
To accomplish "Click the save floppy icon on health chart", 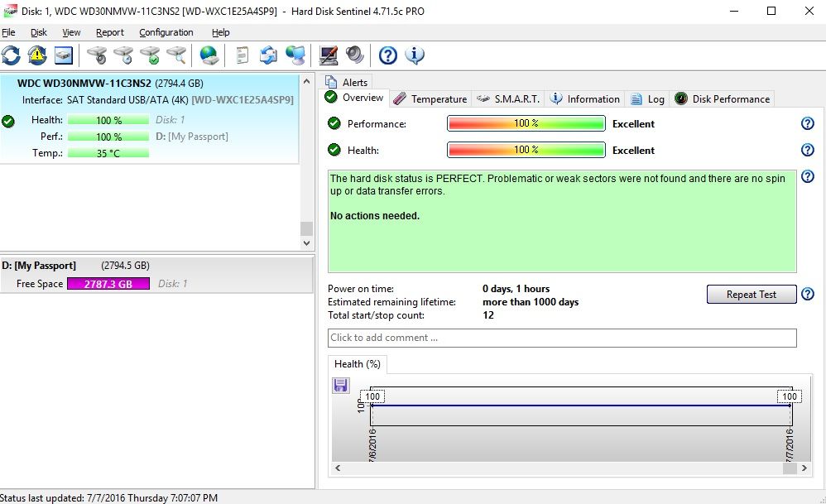I will [341, 385].
